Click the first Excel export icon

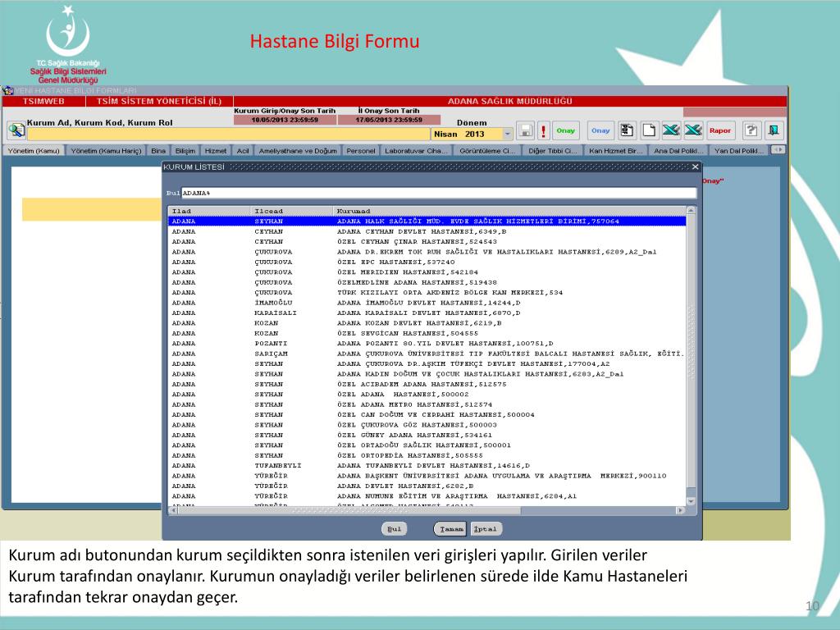tap(671, 130)
